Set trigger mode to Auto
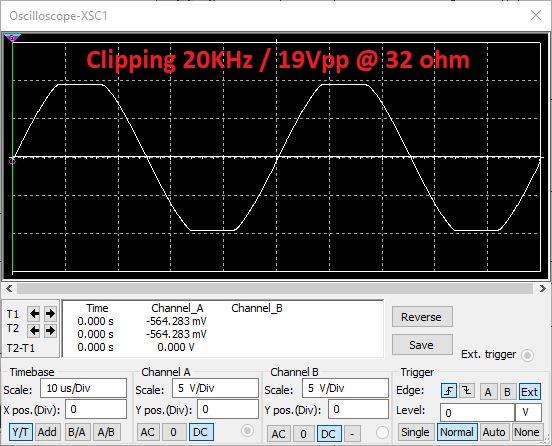 tap(494, 432)
